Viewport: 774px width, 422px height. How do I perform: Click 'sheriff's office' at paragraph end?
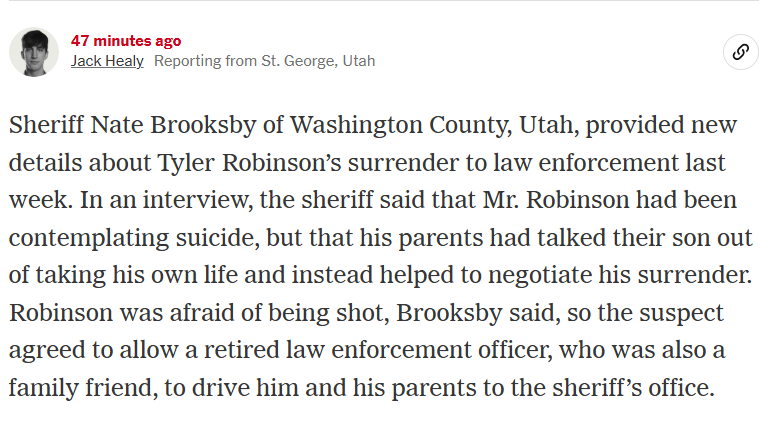[x=633, y=388]
